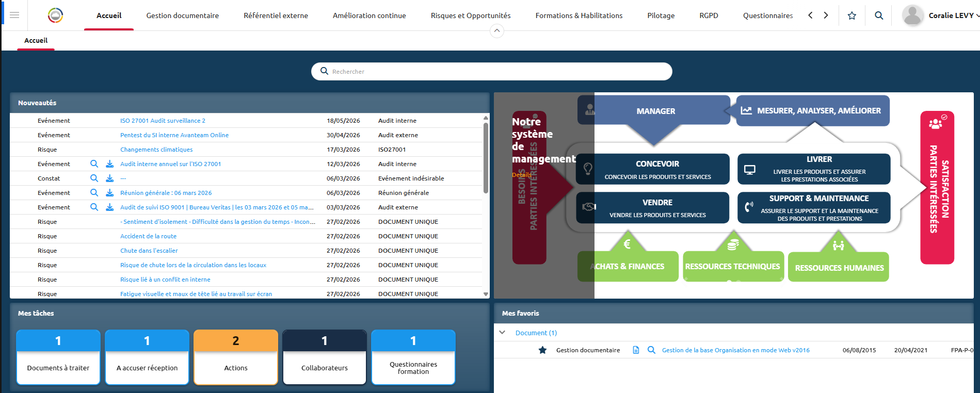Preview Audit de suivi ISO 9001 row
Viewport: 980px width, 393px height.
coord(94,207)
